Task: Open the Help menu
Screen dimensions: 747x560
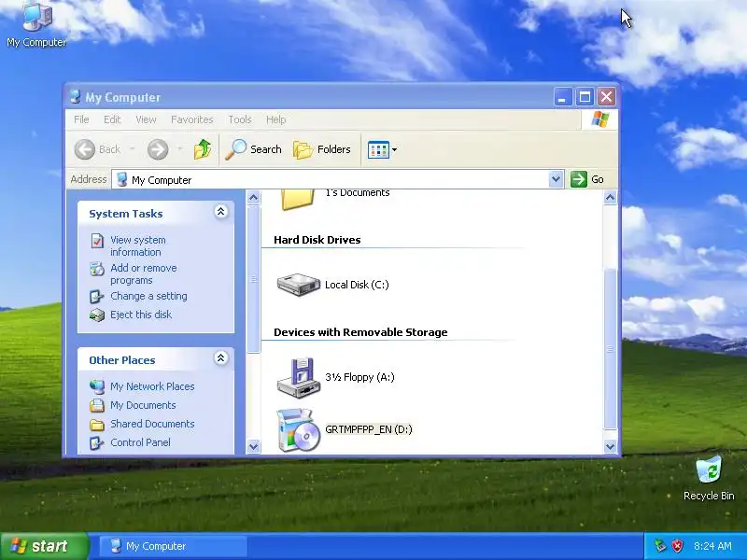Action: [275, 119]
